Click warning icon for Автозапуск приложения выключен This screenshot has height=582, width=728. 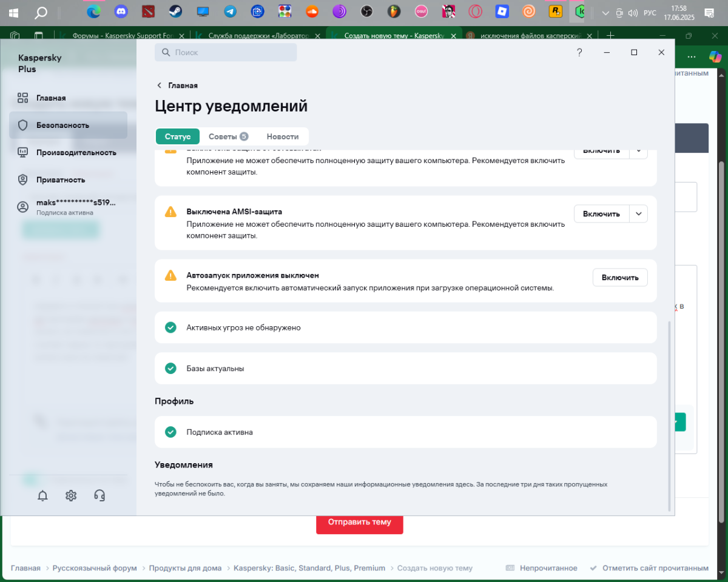coord(170,275)
